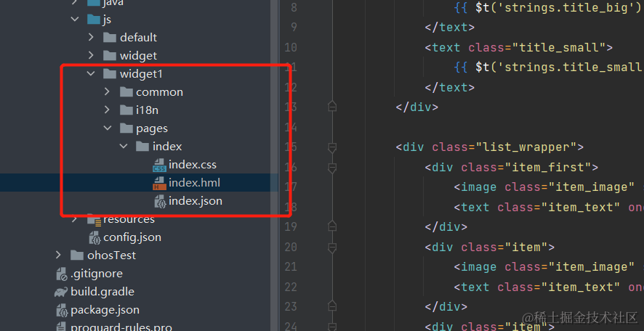Select the common folder name
The width and height of the screenshot is (644, 331).
point(159,92)
